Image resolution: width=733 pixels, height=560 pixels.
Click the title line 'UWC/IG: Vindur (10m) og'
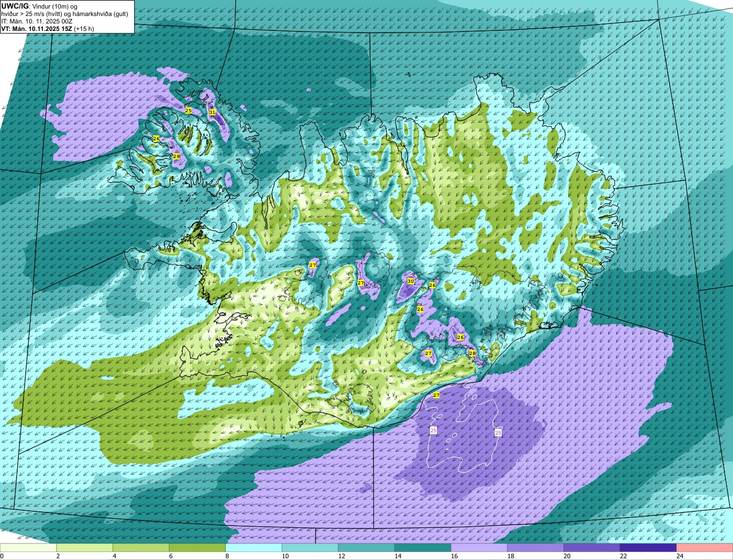39,6
